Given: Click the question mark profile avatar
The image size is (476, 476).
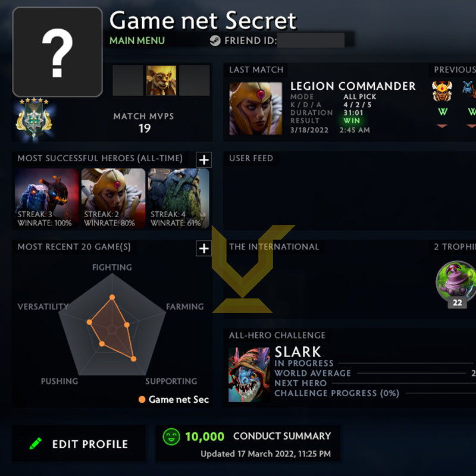Looking at the screenshot, I should pyautogui.click(x=57, y=52).
